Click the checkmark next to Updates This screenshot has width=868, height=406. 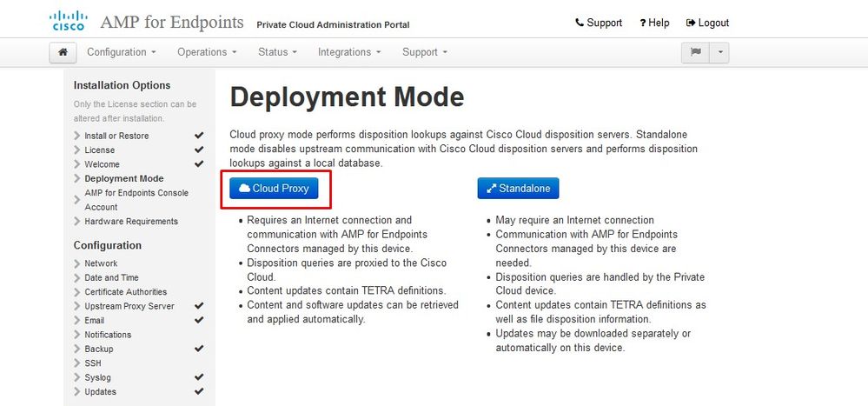(x=199, y=391)
